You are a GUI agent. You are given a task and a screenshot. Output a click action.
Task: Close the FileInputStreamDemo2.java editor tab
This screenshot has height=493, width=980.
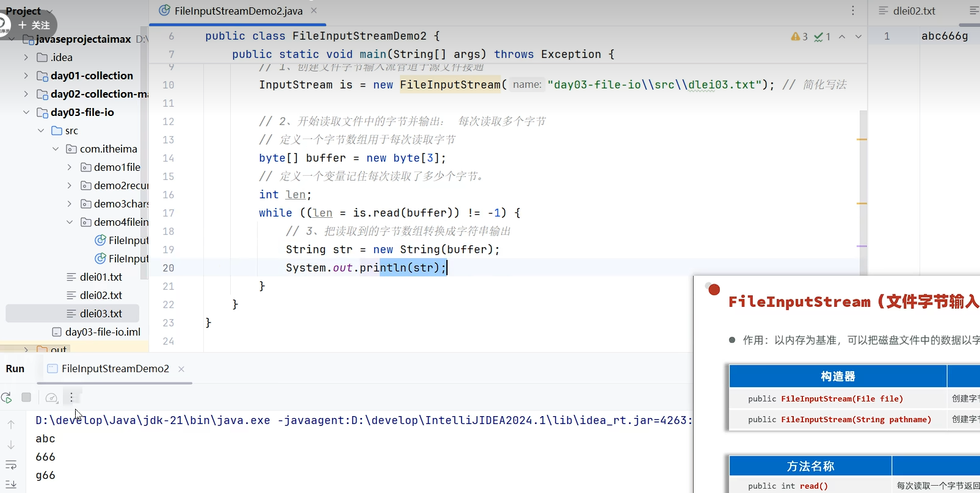[x=314, y=10]
